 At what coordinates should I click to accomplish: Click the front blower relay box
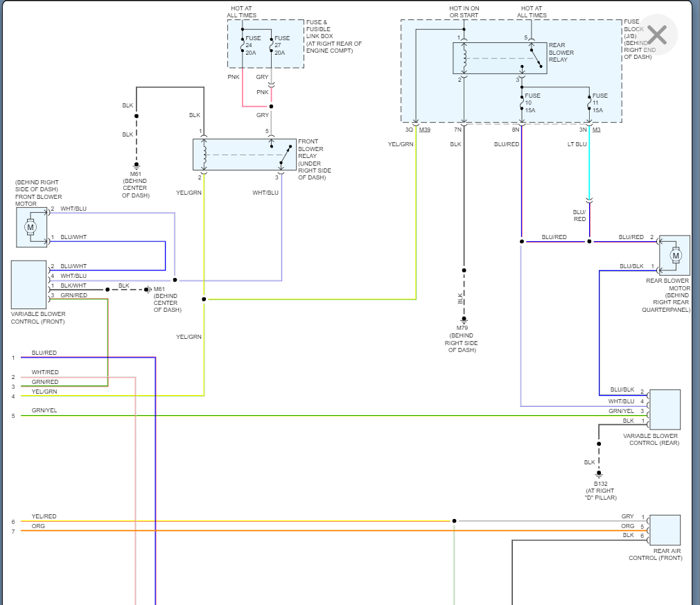(244, 155)
